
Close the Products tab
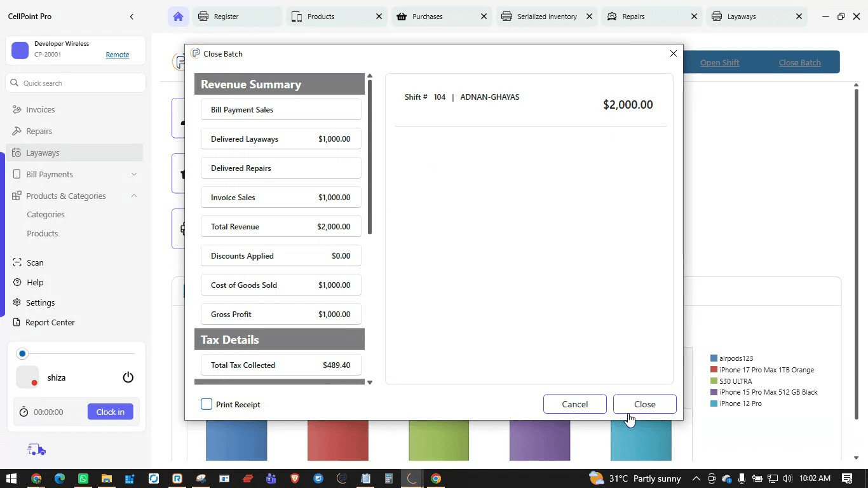click(x=379, y=17)
